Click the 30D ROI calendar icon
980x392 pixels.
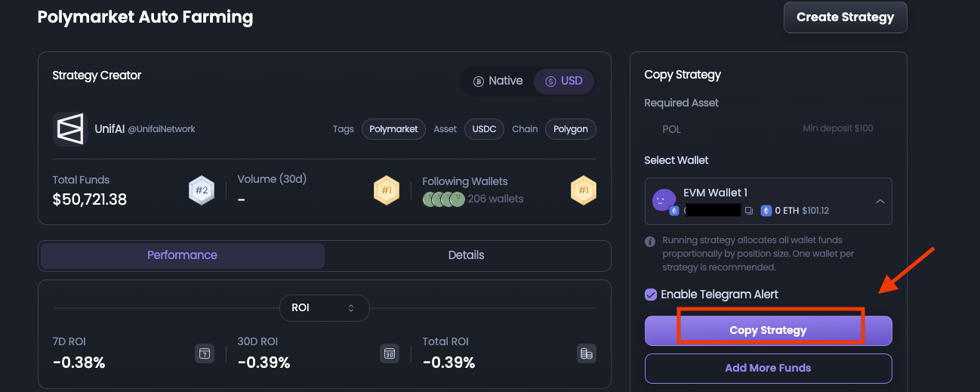(390, 353)
